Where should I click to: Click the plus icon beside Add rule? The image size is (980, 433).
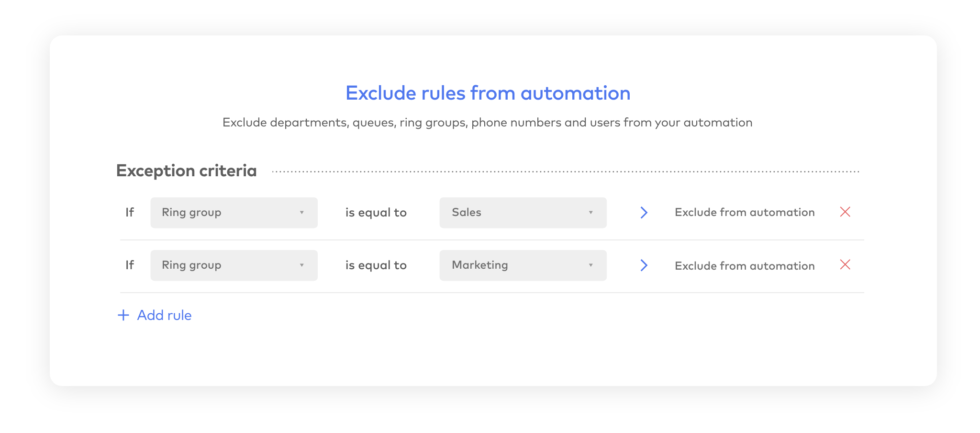coord(123,315)
